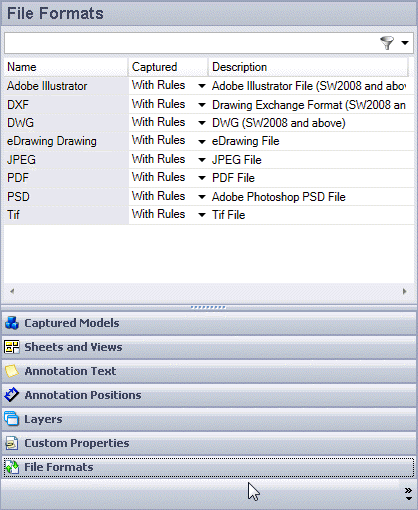418x510 pixels.
Task: Open the filter options dropdown arrow
Action: 405,43
